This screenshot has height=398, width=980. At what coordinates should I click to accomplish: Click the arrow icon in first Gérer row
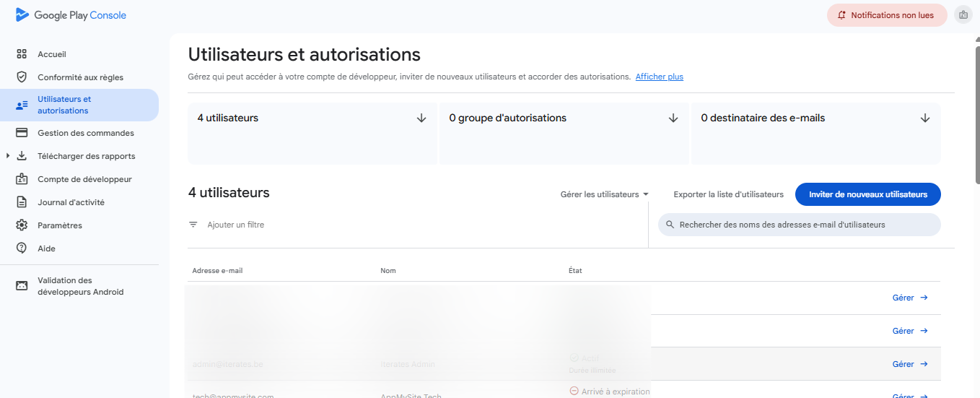tap(924, 298)
